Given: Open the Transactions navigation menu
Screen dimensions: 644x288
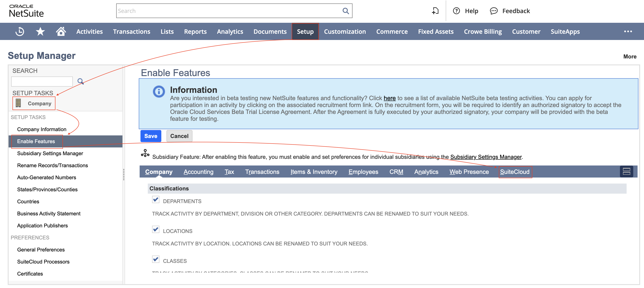Looking at the screenshot, I should click(x=131, y=32).
